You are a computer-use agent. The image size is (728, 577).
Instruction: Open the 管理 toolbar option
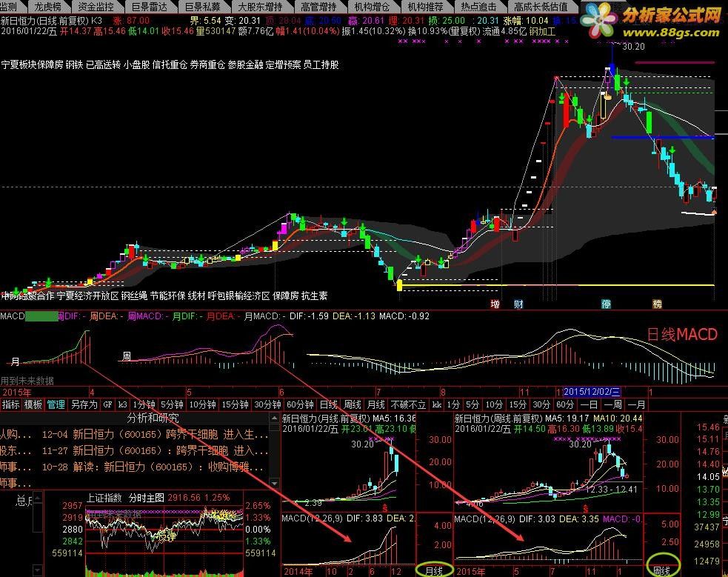pos(56,404)
